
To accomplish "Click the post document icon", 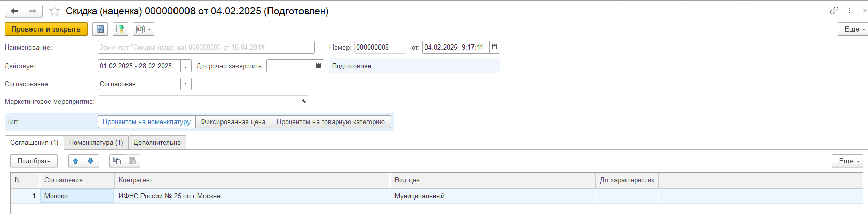I will (120, 29).
